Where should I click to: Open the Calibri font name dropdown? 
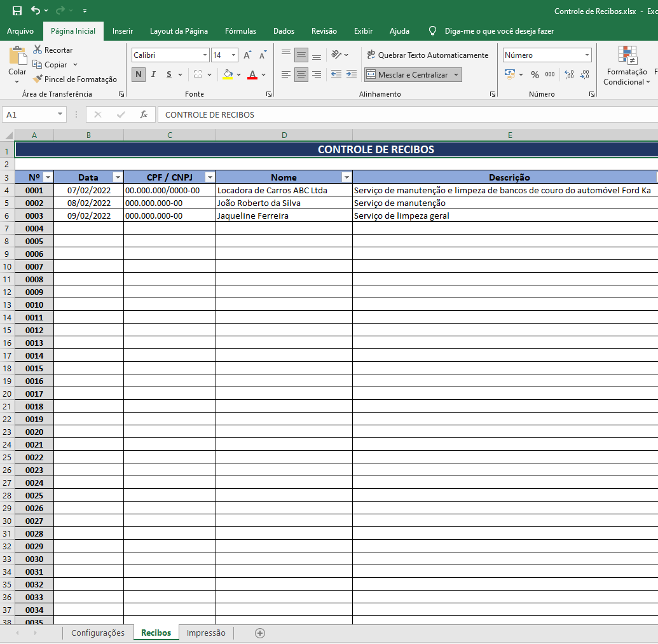205,55
